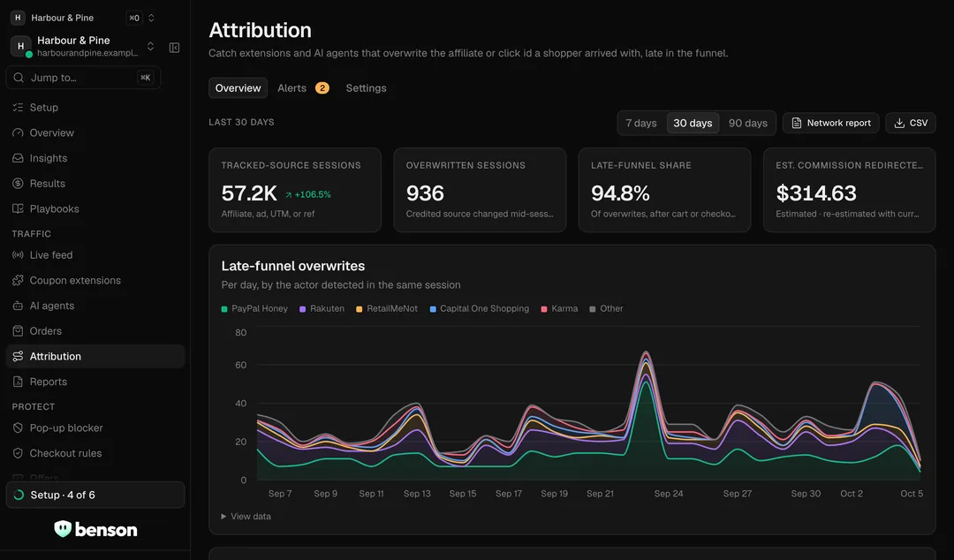This screenshot has width=954, height=560.
Task: Click the Sep 24 axis label
Action: [669, 494]
